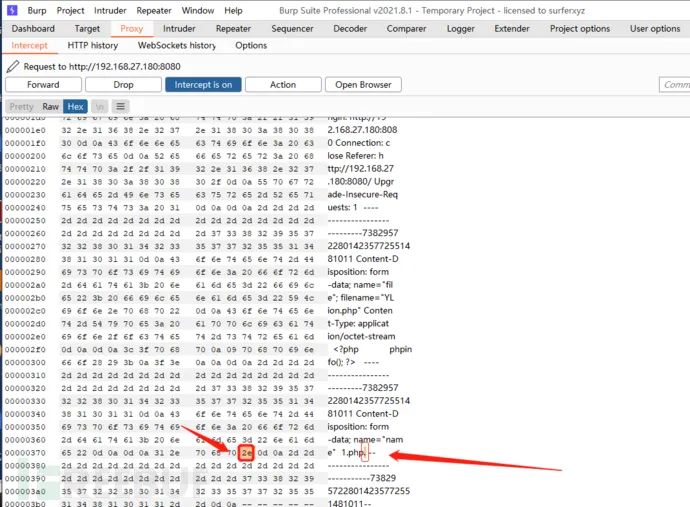Screen dimensions: 690x507
Task: Open the Help menu
Action: tap(233, 10)
